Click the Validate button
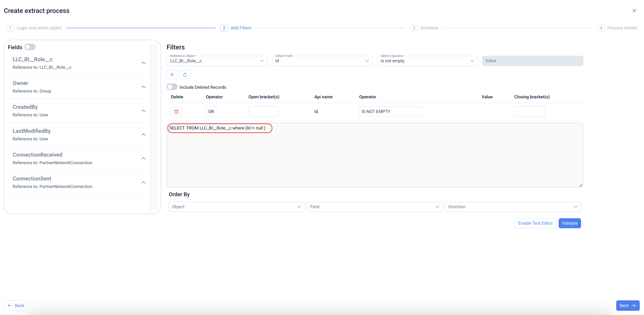The height and width of the screenshot is (315, 644). [569, 223]
